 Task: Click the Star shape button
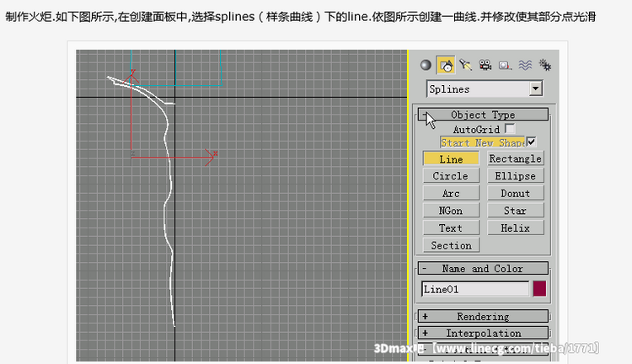515,211
